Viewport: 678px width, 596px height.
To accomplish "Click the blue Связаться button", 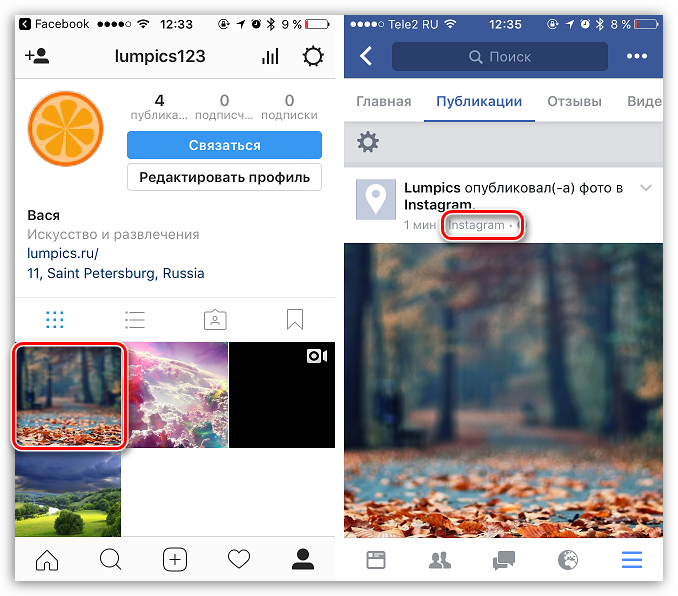I will pyautogui.click(x=224, y=145).
